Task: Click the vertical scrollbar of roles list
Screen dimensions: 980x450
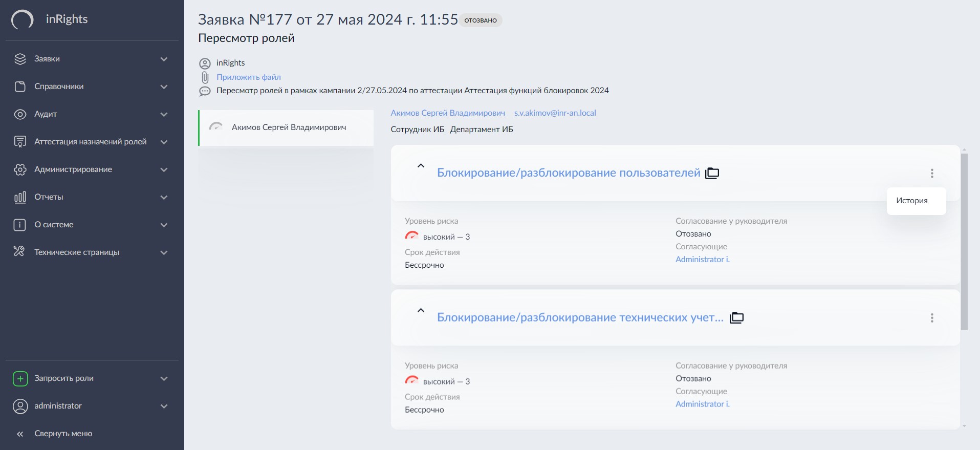Action: coord(964,241)
